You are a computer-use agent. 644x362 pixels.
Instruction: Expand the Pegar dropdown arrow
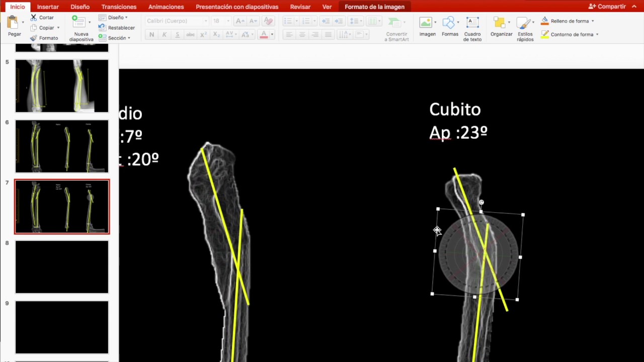[23, 23]
